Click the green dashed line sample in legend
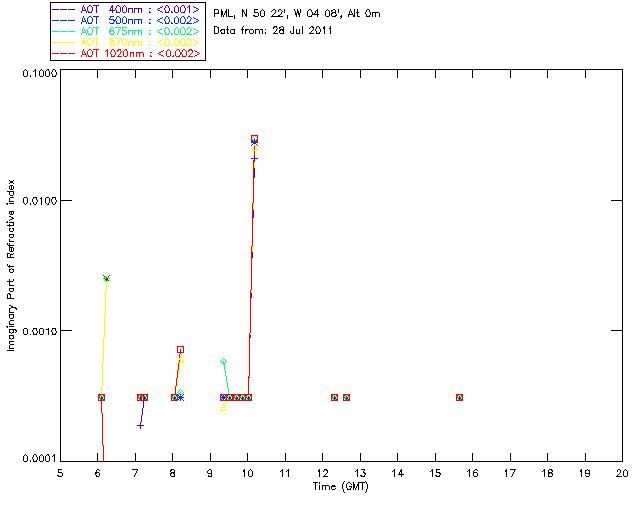Screen dimensions: 640x512 coord(64,31)
